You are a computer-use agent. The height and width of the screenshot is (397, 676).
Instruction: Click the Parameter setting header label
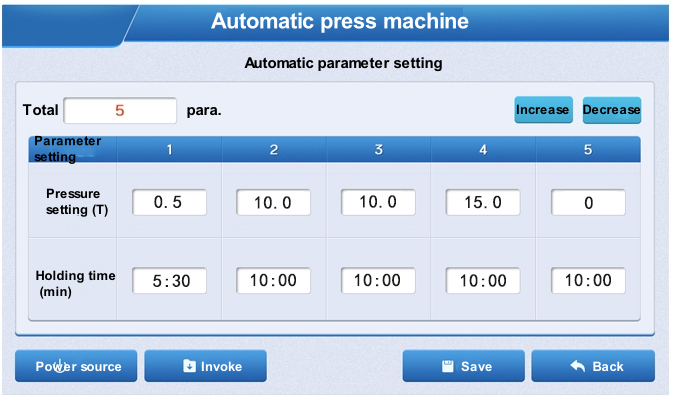click(68, 149)
